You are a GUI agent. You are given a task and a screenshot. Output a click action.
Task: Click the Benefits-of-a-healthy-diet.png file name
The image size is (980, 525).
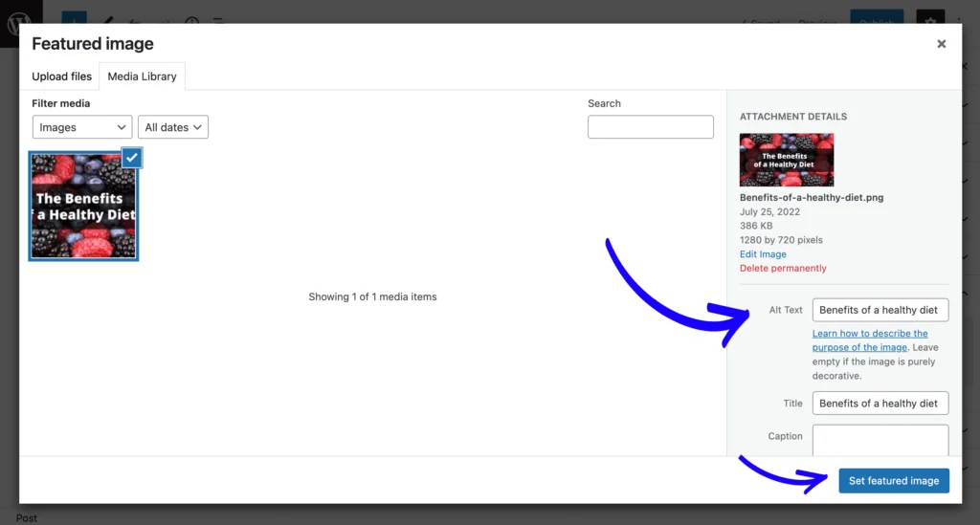812,197
